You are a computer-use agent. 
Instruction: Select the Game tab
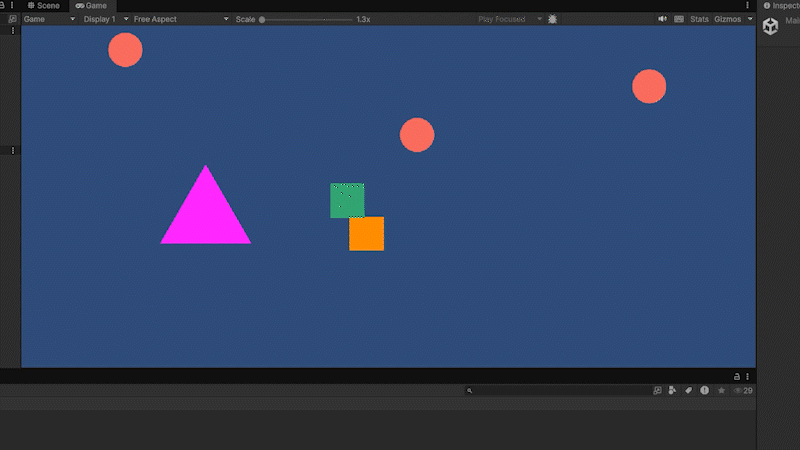click(91, 6)
